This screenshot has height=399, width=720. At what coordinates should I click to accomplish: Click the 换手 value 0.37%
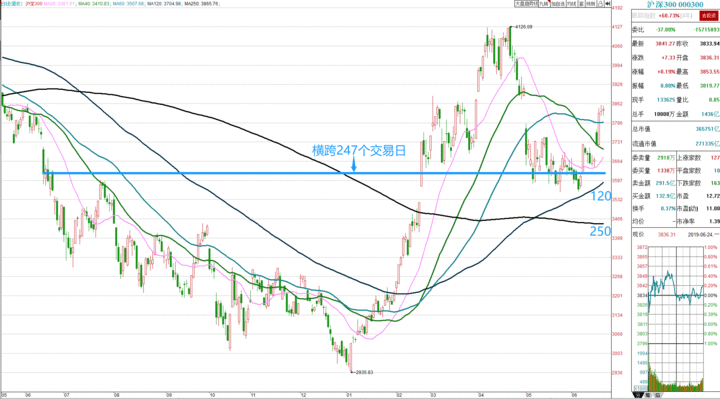click(668, 208)
